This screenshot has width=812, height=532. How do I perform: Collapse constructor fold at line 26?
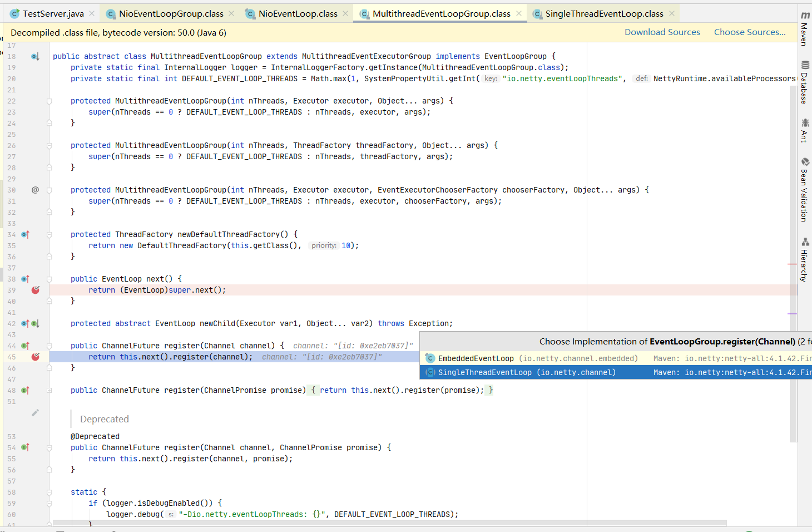pos(49,146)
